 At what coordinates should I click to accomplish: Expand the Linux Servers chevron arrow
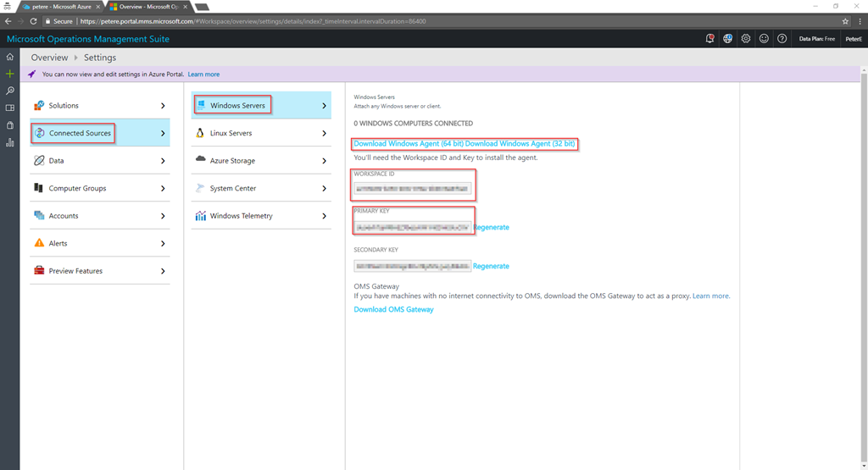(324, 133)
